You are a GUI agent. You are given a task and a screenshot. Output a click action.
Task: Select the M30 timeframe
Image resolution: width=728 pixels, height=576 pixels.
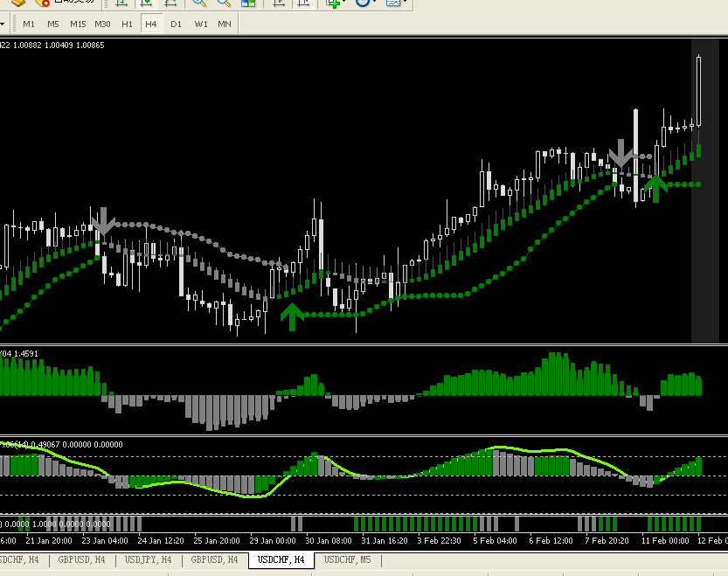tap(102, 24)
